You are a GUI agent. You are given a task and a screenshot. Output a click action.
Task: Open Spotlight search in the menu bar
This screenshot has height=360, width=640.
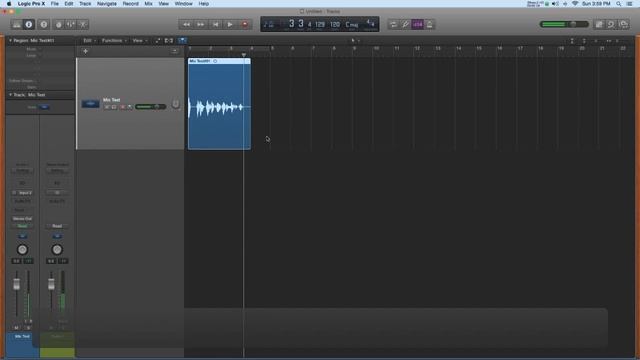click(x=619, y=4)
